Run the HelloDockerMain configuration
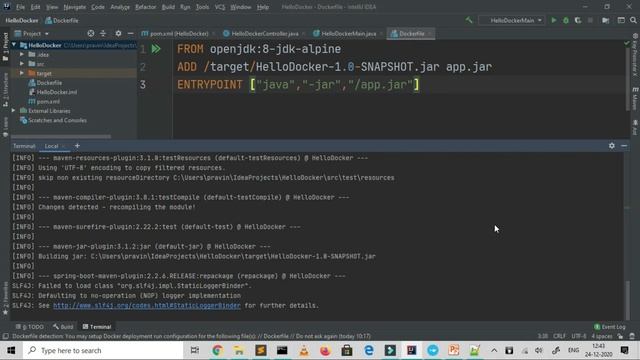 554,20
